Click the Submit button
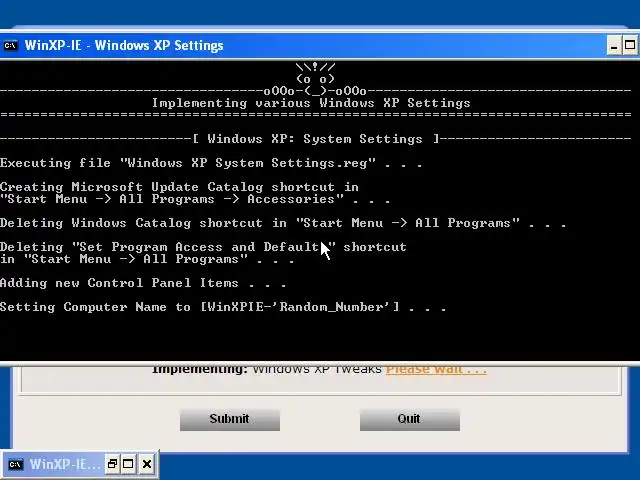Screen dimensions: 640x480 point(230,419)
